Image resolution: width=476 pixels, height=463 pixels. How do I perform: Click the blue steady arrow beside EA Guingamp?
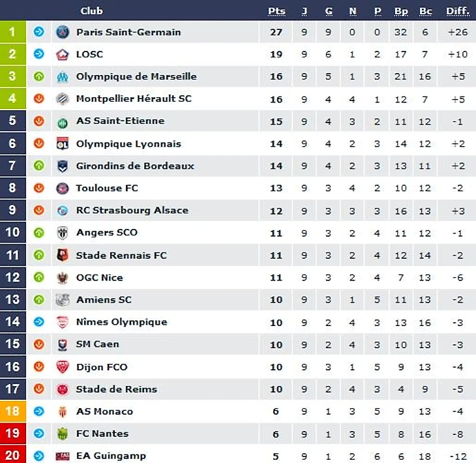pos(38,455)
